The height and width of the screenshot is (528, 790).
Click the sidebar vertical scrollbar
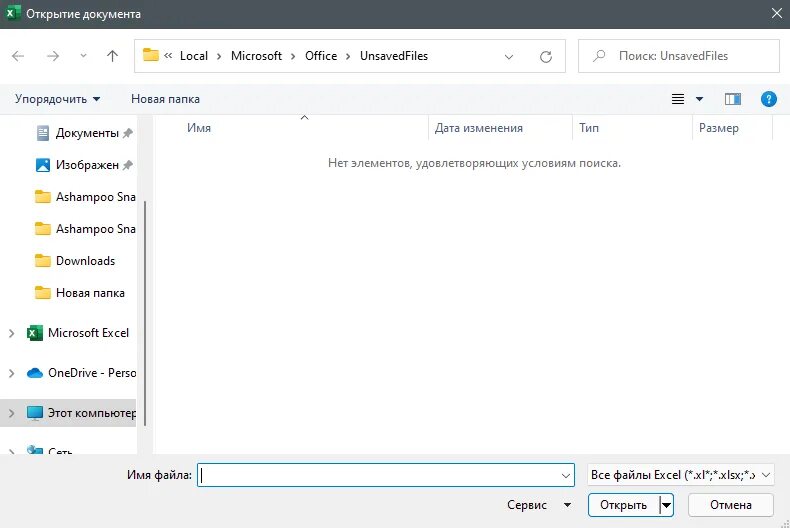tap(145, 312)
